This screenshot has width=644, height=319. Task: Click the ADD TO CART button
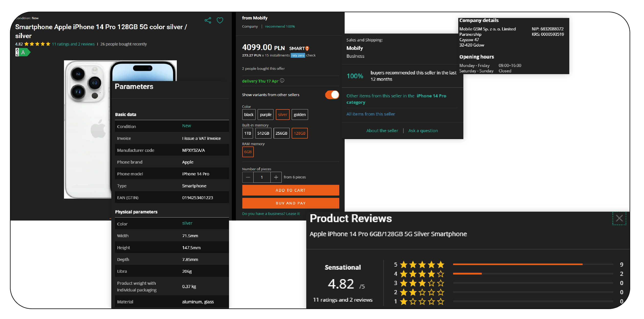click(290, 190)
